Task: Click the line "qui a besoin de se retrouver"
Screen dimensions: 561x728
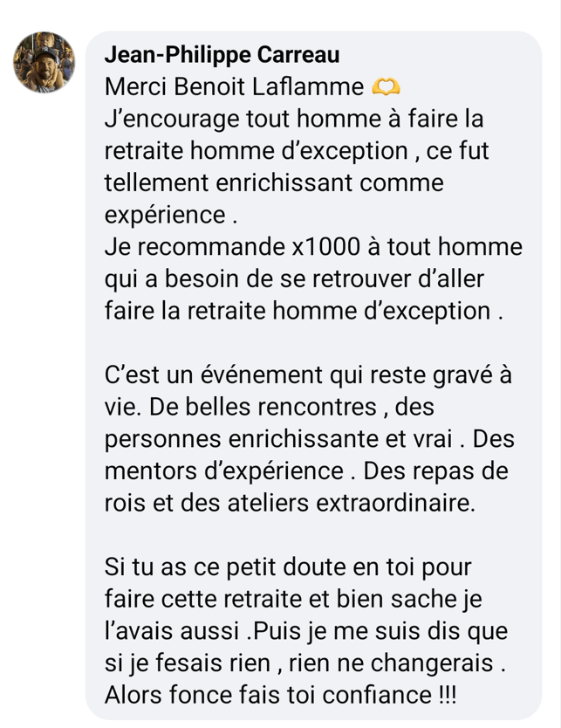Action: [294, 279]
